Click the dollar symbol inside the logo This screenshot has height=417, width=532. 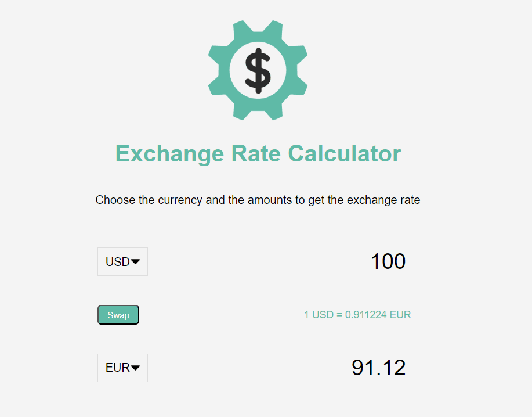(x=258, y=70)
